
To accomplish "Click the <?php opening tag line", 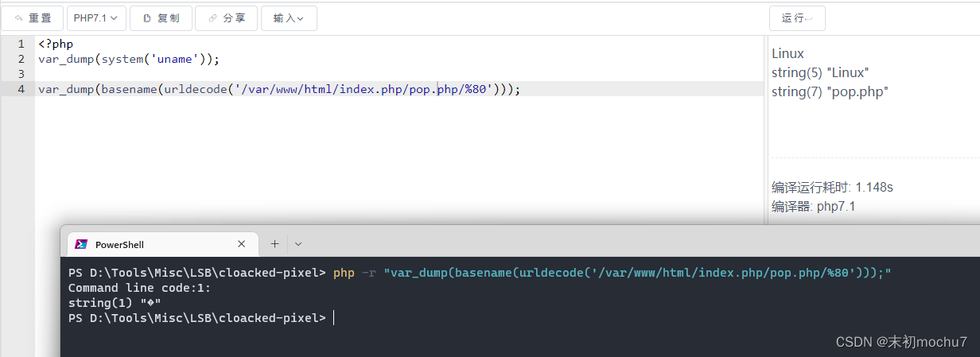I will coord(56,44).
